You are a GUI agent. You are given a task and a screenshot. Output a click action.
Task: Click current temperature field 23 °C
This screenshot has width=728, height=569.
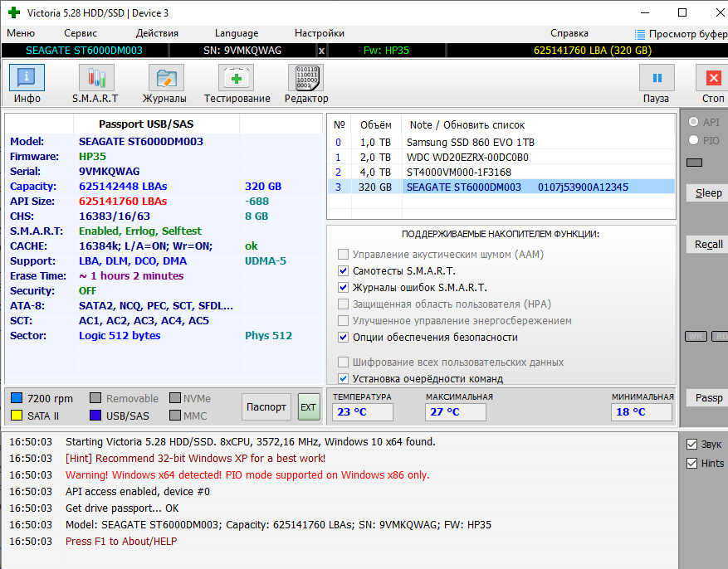click(363, 411)
